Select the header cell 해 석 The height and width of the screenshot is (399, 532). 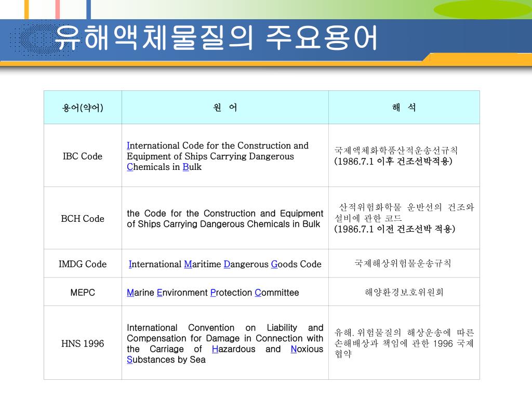pyautogui.click(x=404, y=108)
